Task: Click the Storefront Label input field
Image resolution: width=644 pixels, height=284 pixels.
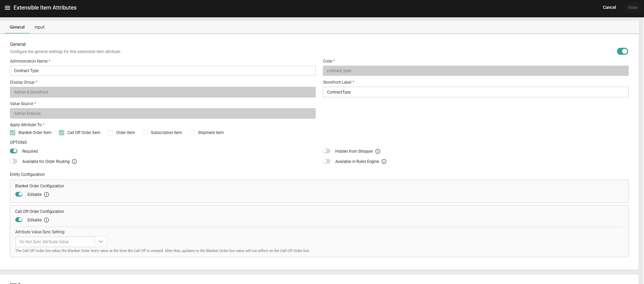Action: 476,92
